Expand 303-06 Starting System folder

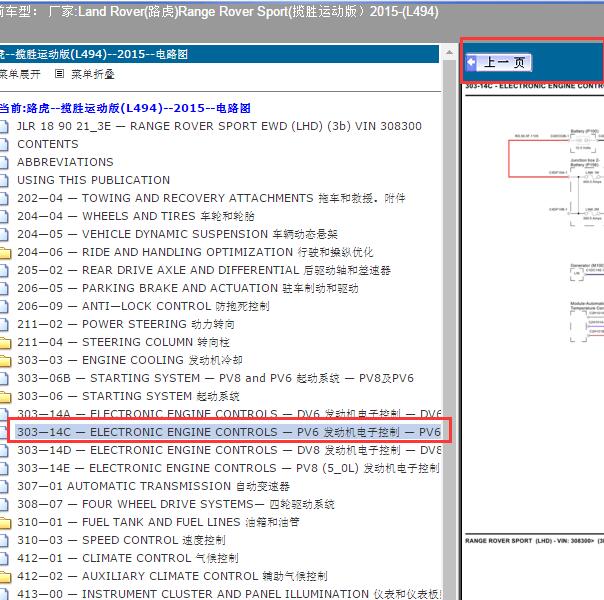128,396
